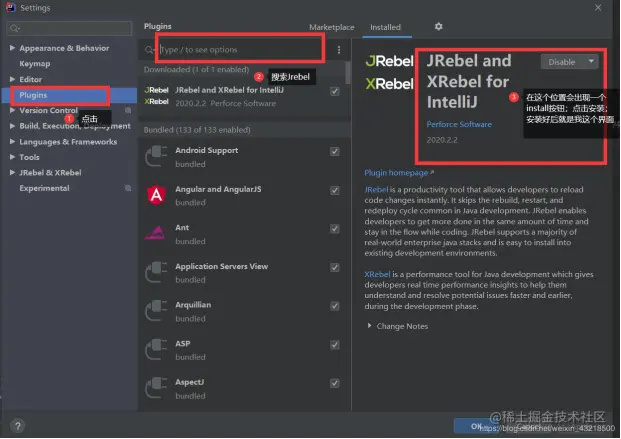Click the ASP plugin icon
Image resolution: width=621 pixels, height=439 pixels.
(x=156, y=349)
